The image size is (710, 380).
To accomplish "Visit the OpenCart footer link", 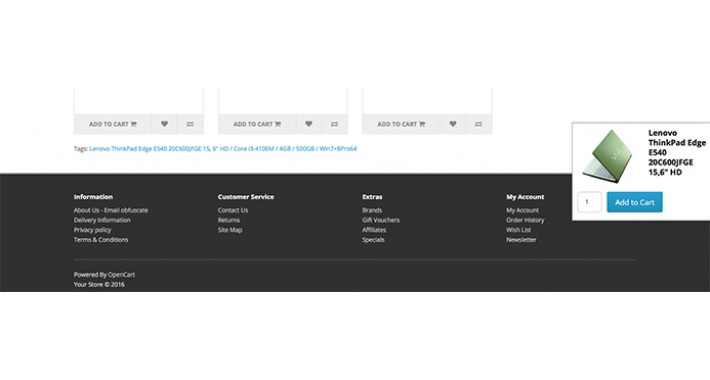I will 121,274.
